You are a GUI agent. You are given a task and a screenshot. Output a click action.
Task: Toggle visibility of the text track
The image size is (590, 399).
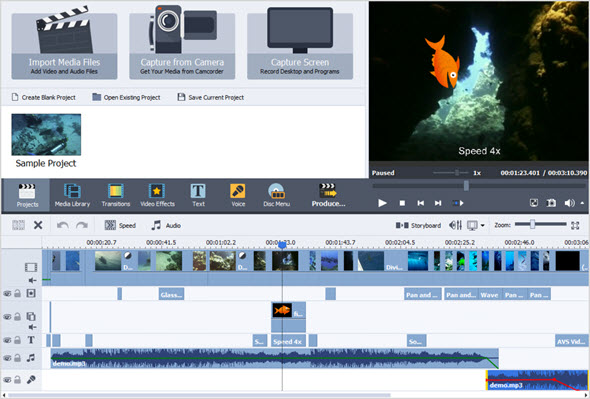pyautogui.click(x=7, y=340)
